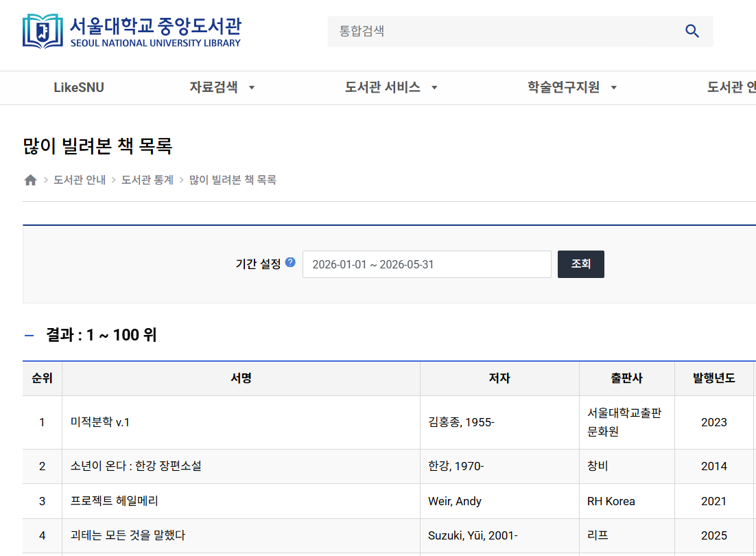Focus the 통합검색 search box
The image size is (756, 556).
(x=504, y=32)
